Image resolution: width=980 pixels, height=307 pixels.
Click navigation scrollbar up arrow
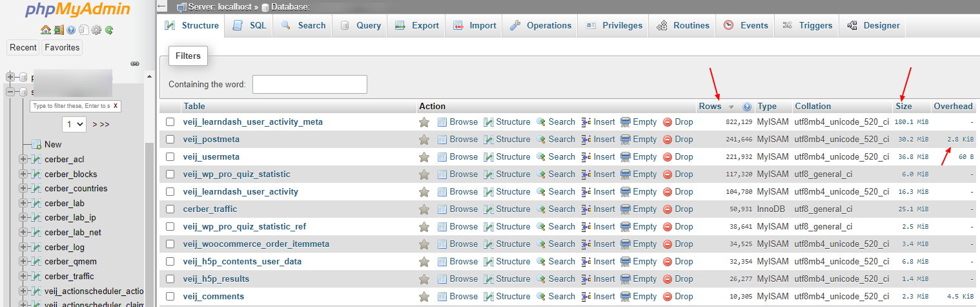coord(150,77)
